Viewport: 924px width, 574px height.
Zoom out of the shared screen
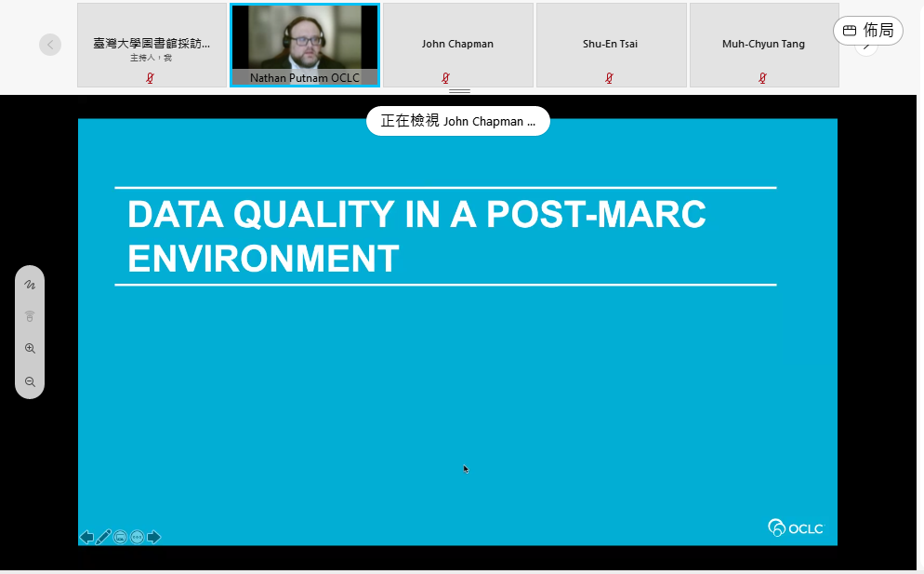point(30,381)
